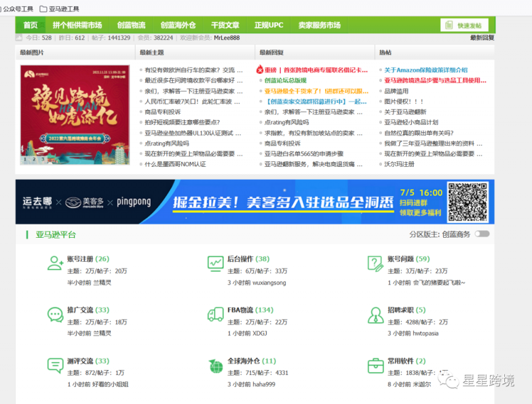
Task: Open the hot post 关于Amazon保险政策详细介绍
Action: (x=426, y=70)
